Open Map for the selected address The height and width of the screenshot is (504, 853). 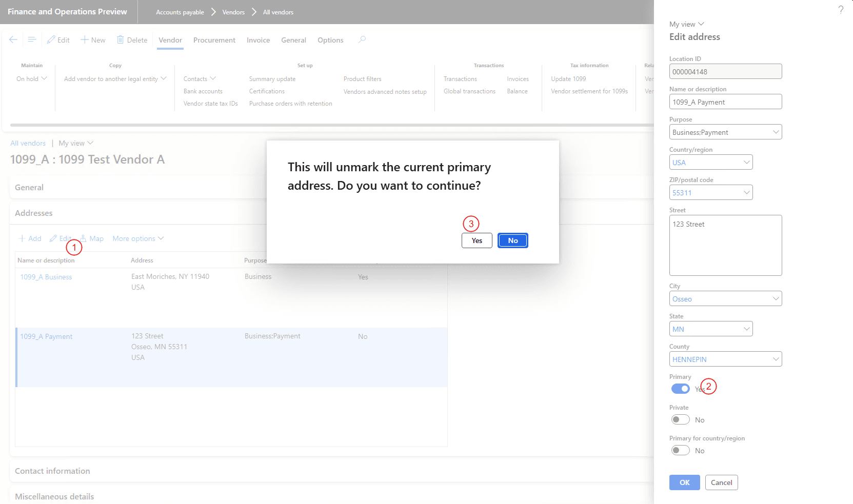[x=92, y=238]
